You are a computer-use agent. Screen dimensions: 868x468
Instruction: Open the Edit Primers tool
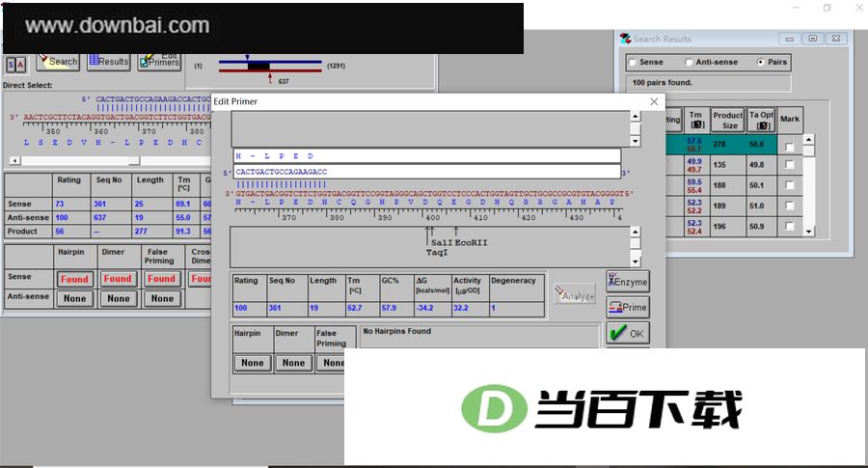[159, 62]
